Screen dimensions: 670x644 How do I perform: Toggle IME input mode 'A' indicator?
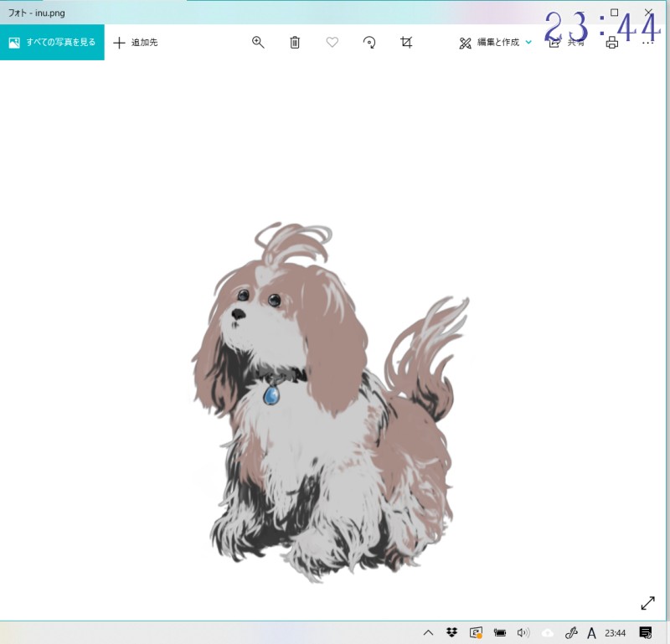[591, 633]
